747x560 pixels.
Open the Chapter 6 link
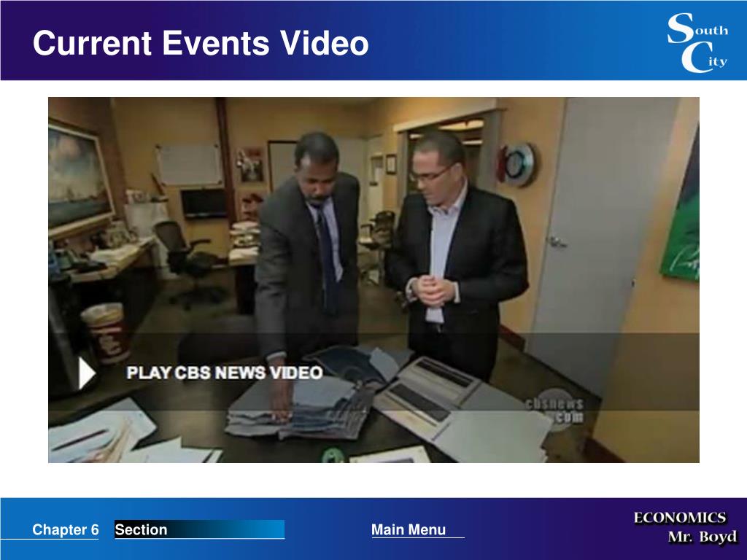pyautogui.click(x=66, y=529)
